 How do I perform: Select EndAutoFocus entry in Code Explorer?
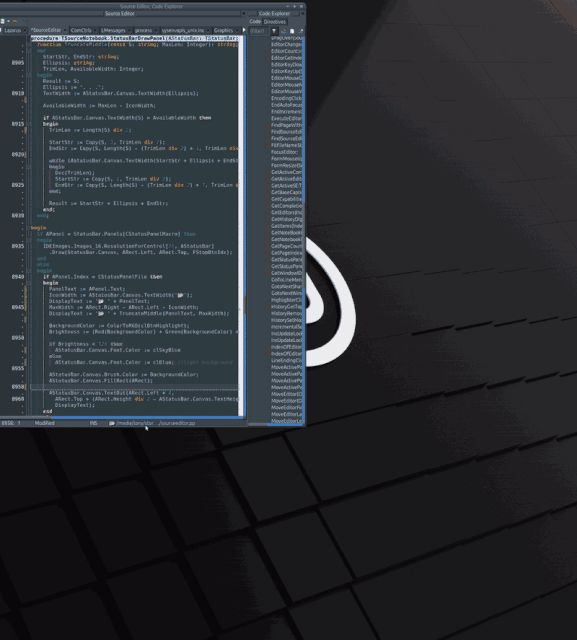(x=287, y=105)
